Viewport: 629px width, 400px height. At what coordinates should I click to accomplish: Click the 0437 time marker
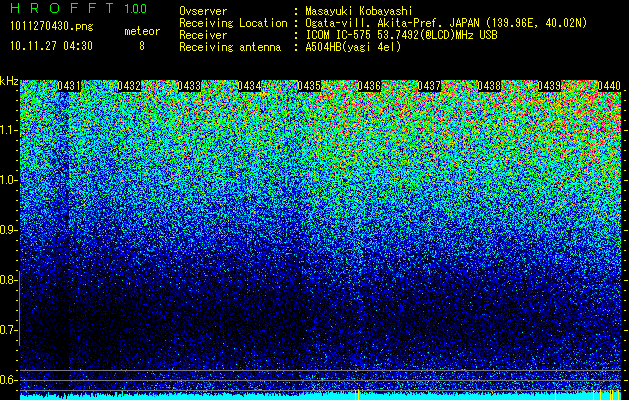click(x=429, y=86)
